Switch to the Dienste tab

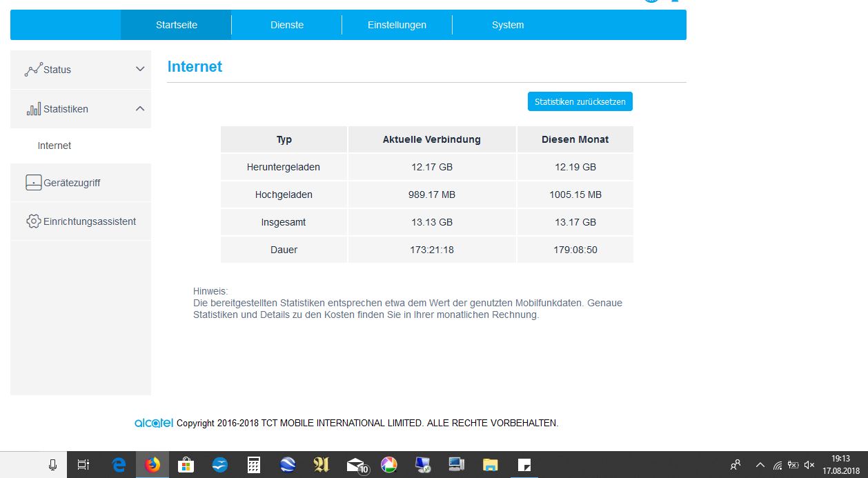[x=287, y=25]
